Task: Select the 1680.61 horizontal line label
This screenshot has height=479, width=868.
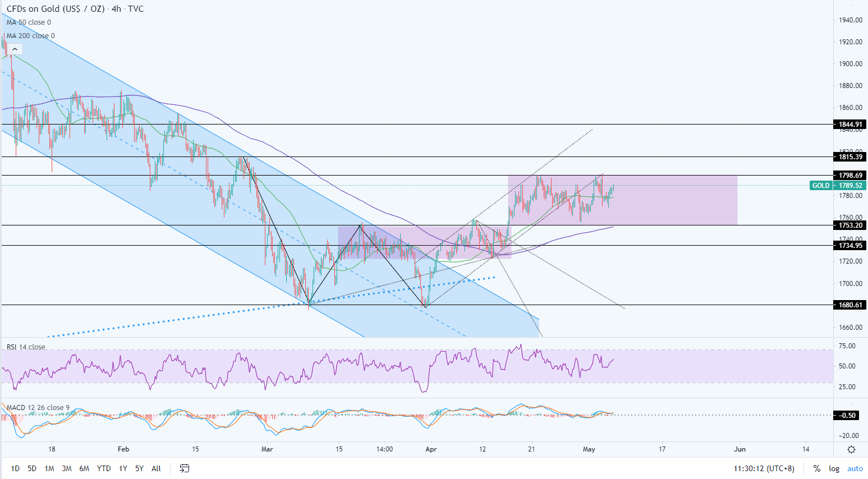Action: (x=850, y=305)
